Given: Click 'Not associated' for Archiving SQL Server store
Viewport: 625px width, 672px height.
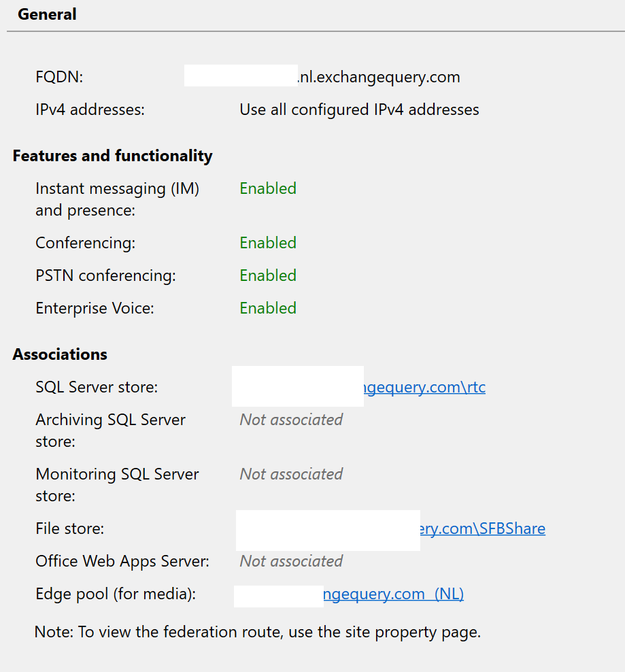Looking at the screenshot, I should tap(291, 420).
